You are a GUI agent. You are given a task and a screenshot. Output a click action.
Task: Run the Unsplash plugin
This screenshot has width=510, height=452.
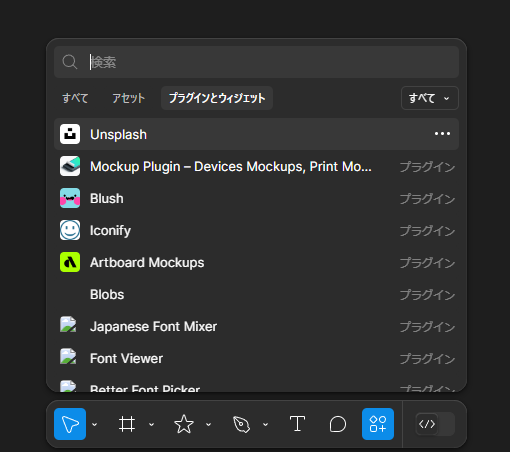(256, 134)
